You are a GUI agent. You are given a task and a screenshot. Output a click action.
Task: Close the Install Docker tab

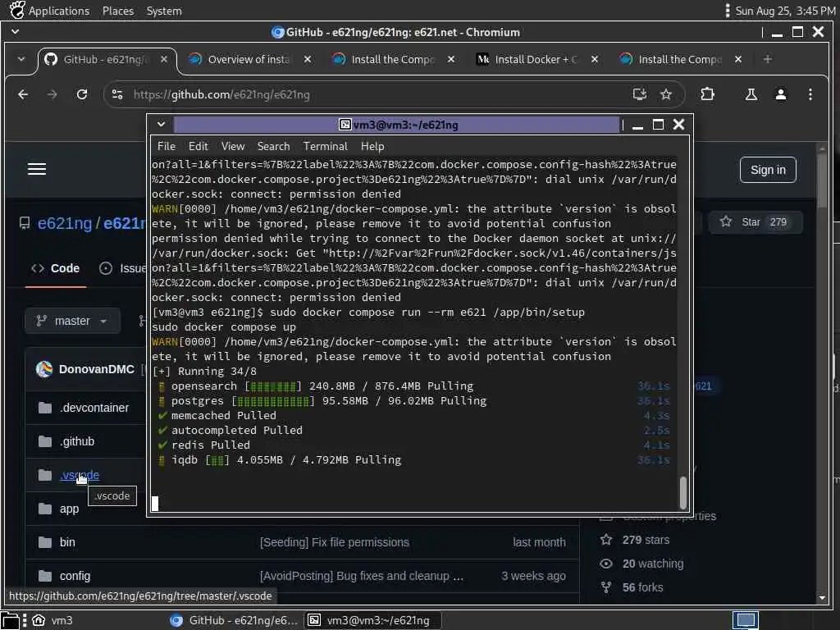pyautogui.click(x=594, y=59)
